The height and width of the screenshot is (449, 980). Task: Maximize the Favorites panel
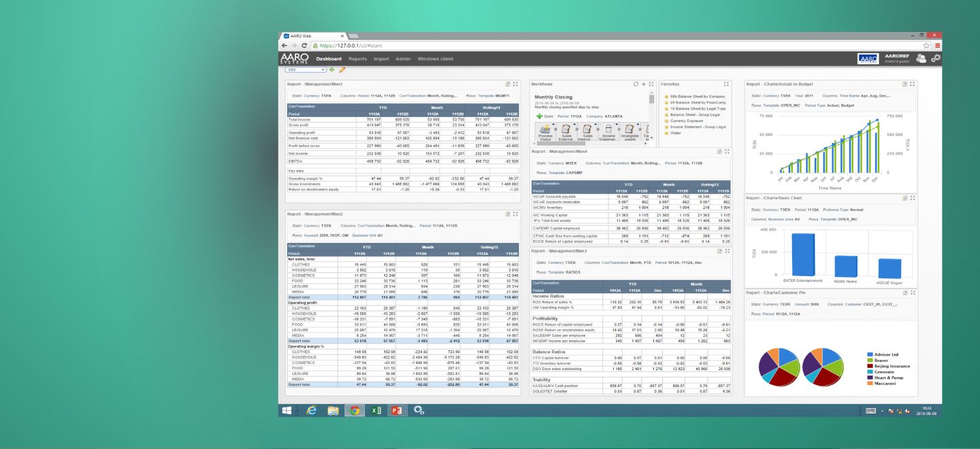coord(726,84)
